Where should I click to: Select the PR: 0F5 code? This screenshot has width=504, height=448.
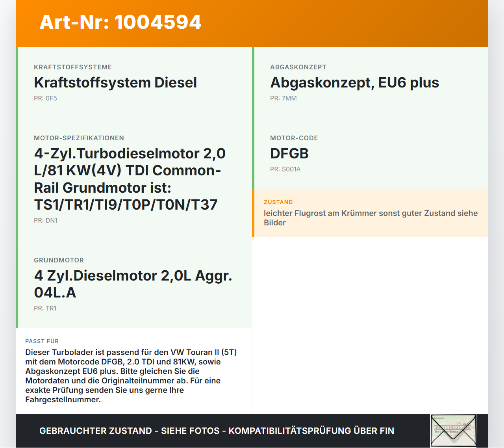click(45, 98)
